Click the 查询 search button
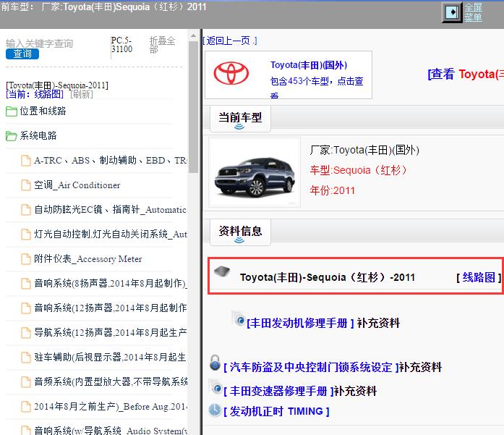This screenshot has height=435, width=504. [x=22, y=54]
